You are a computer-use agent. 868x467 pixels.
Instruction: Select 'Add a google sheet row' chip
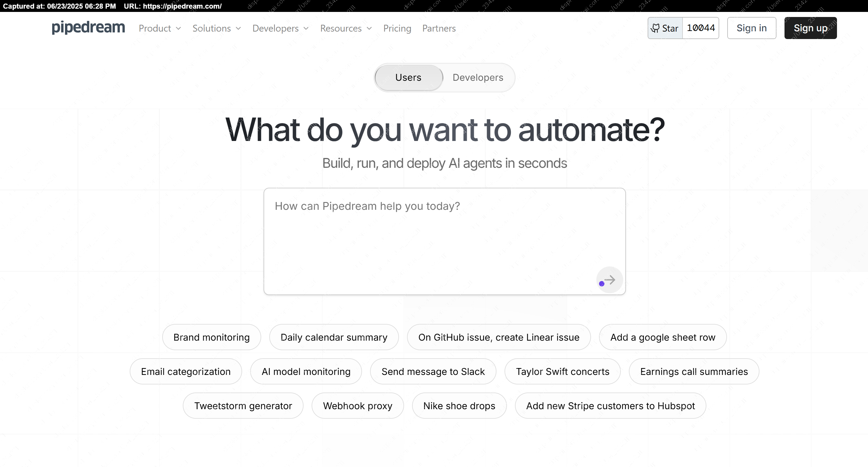(x=663, y=337)
